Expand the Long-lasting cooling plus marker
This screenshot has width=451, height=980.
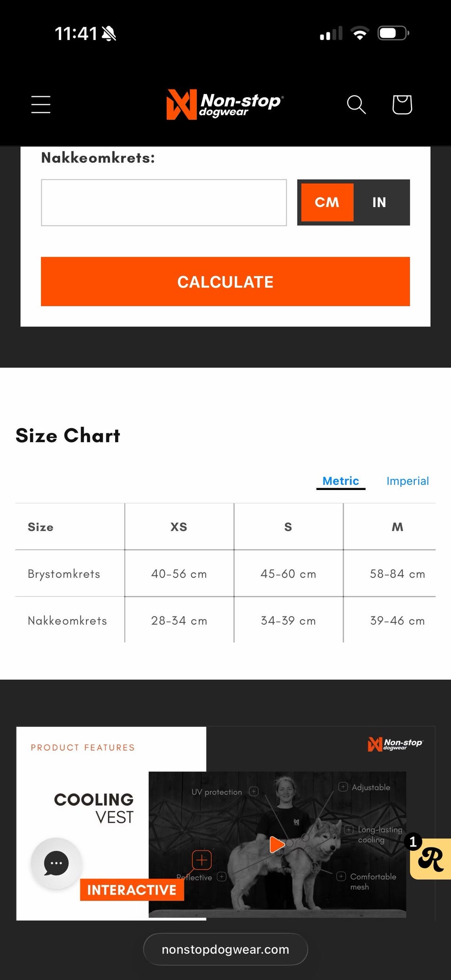point(349,830)
